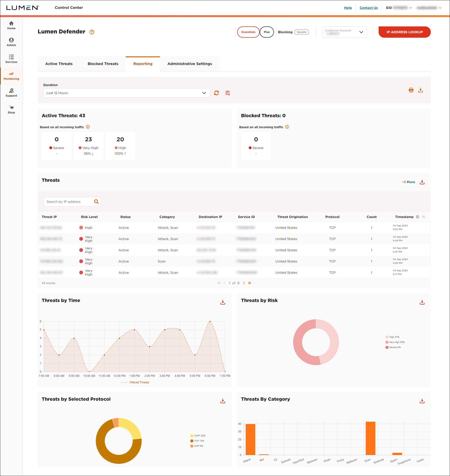Toggle TCP 72% legend entry
This screenshot has width=450, height=476.
click(x=197, y=441)
